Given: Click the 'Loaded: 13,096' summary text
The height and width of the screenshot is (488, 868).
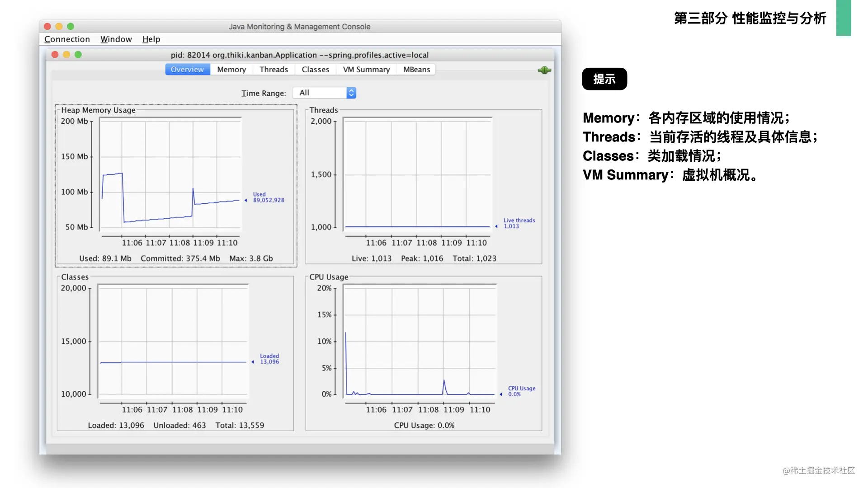Looking at the screenshot, I should (116, 425).
